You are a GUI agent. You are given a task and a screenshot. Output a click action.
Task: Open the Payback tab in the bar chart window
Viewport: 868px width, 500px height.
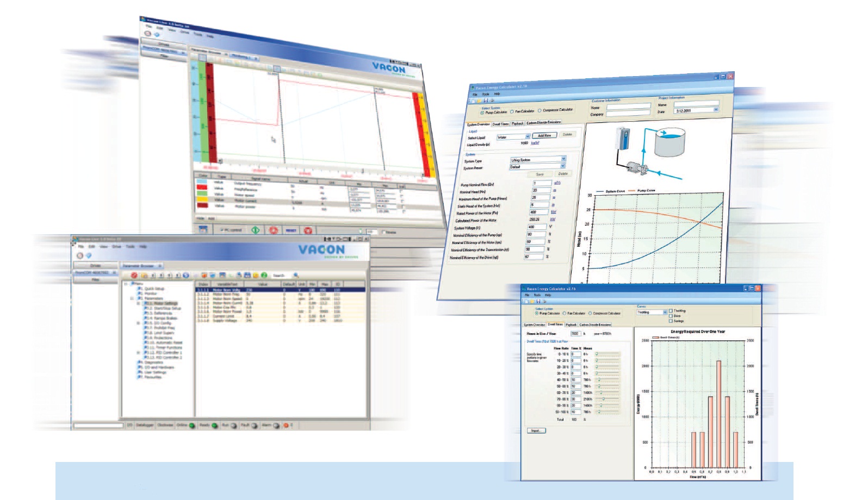pos(571,324)
